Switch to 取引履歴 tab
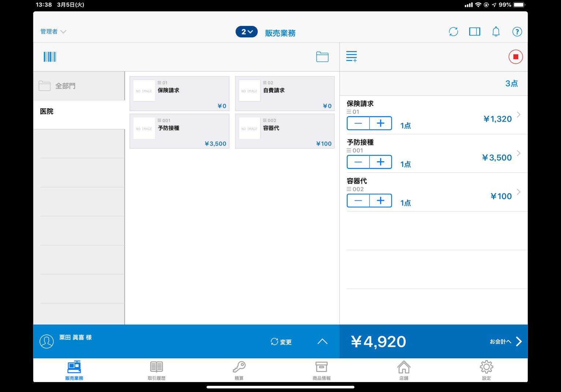Viewport: 561px width, 392px height. click(156, 370)
